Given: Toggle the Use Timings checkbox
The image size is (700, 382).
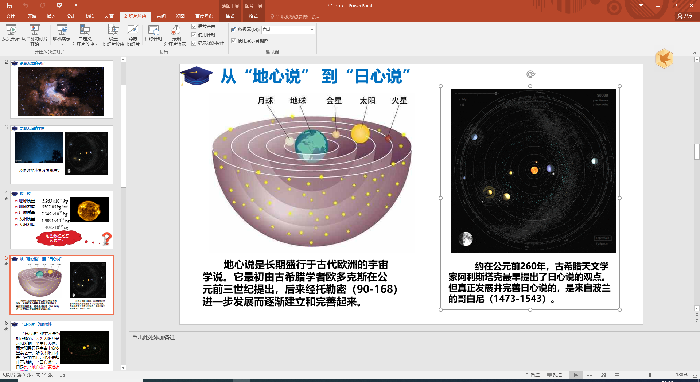Looking at the screenshot, I should 193,35.
